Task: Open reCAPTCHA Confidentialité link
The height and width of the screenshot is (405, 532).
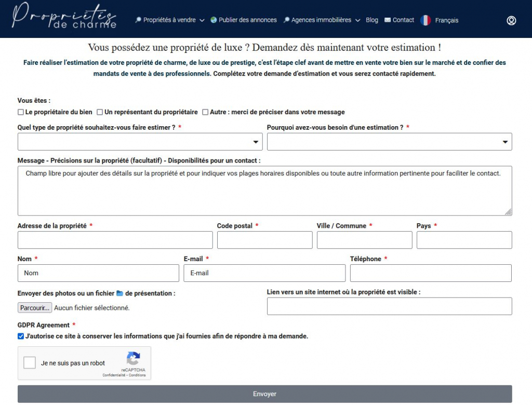Action: click(114, 375)
